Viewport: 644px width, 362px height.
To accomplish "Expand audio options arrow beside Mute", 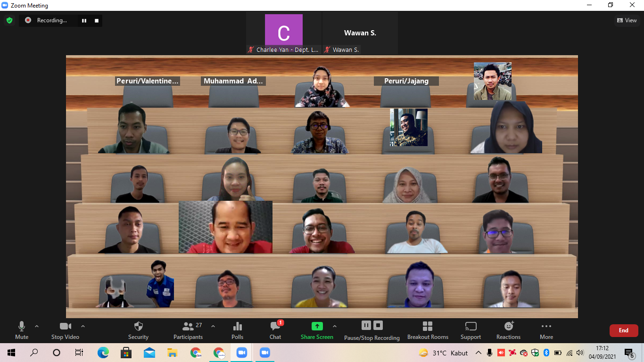I will coord(37,326).
